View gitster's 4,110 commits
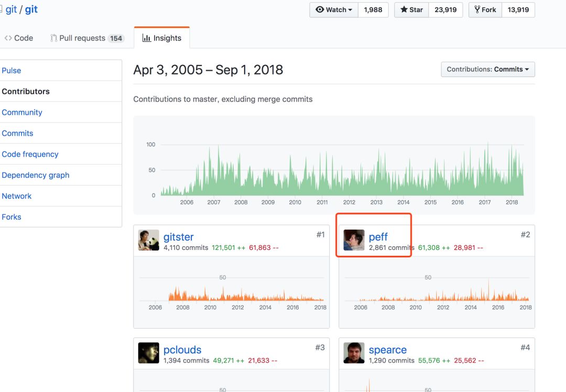The width and height of the screenshot is (566, 392). coord(186,247)
